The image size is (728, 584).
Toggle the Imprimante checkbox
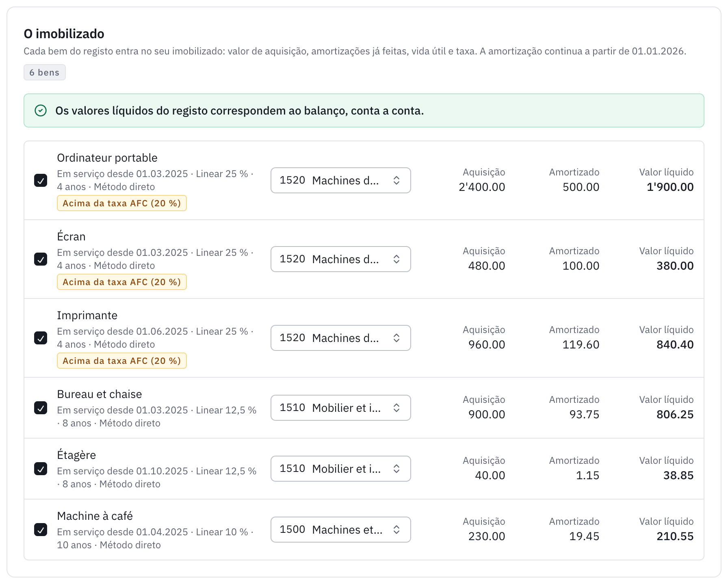(41, 338)
